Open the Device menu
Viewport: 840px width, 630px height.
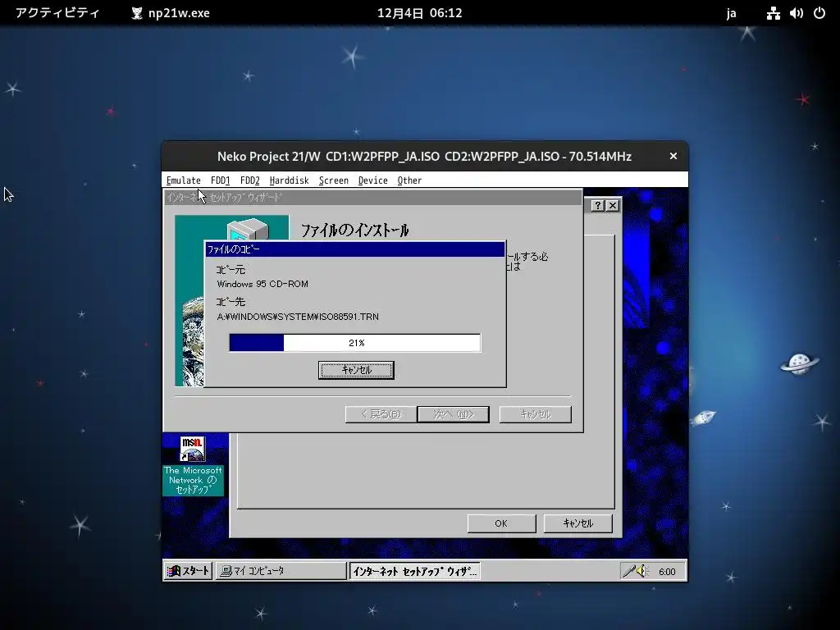pyautogui.click(x=373, y=180)
